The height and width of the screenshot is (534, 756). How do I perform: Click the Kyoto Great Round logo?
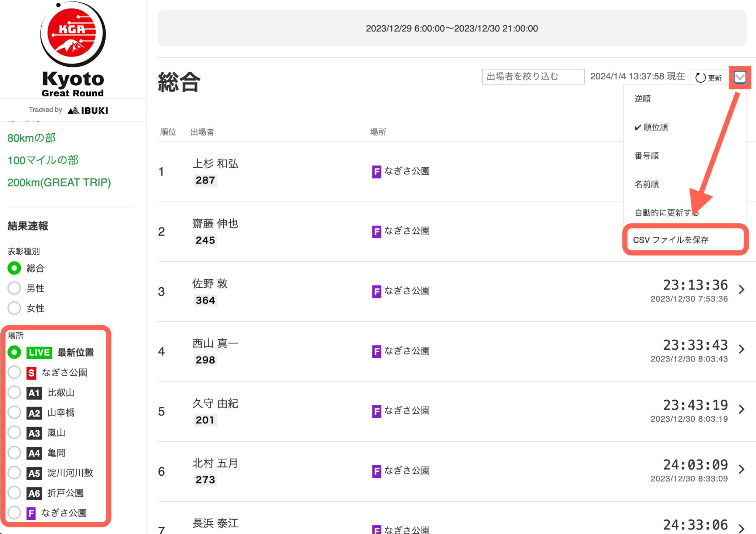[73, 50]
